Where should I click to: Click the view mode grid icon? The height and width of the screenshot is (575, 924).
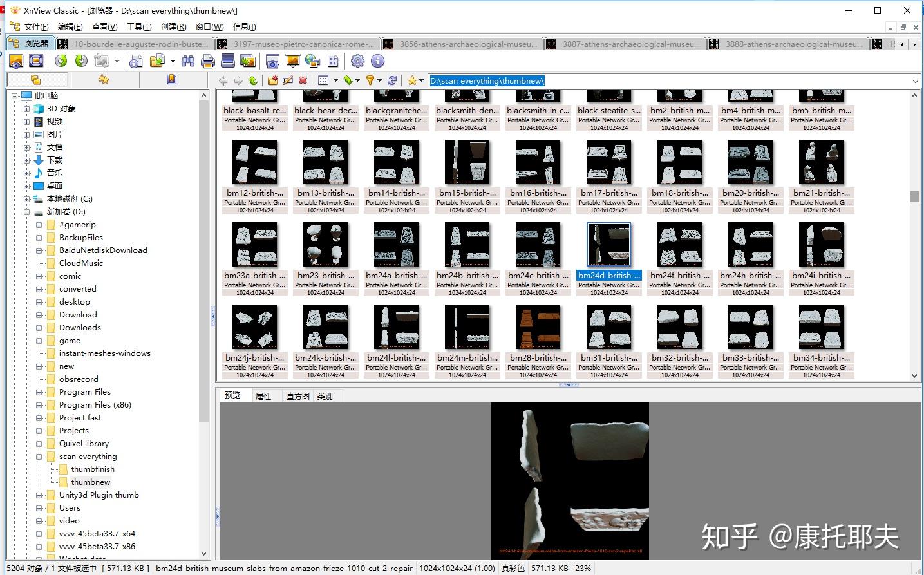(x=323, y=80)
